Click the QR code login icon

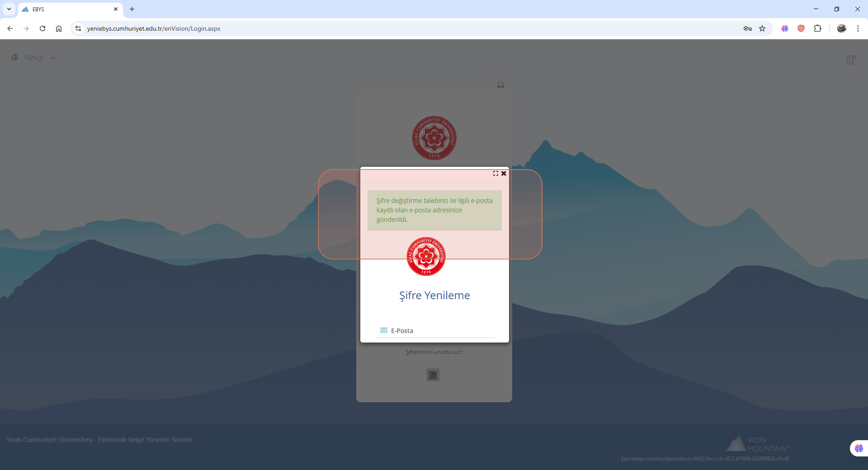pyautogui.click(x=433, y=375)
